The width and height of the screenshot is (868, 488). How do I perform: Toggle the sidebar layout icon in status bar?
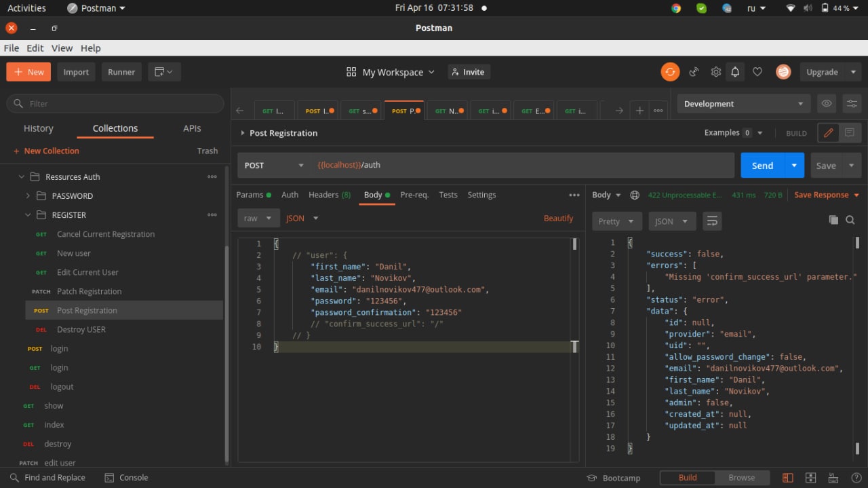pos(787,478)
